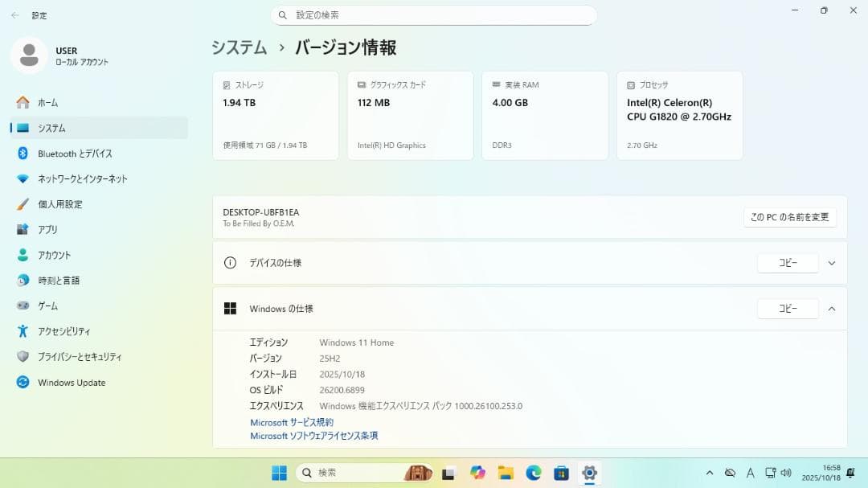Open Copilot from the taskbar
The width and height of the screenshot is (868, 488).
coord(478,473)
